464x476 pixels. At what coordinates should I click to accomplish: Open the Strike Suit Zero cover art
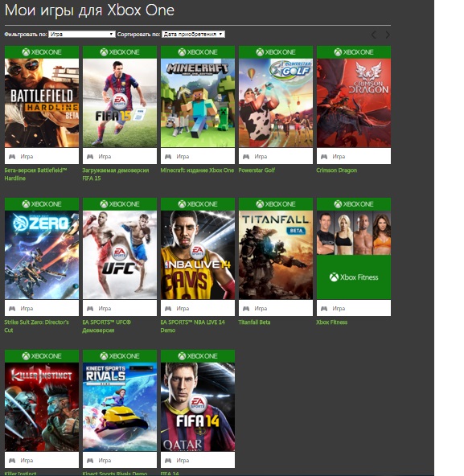(42, 255)
